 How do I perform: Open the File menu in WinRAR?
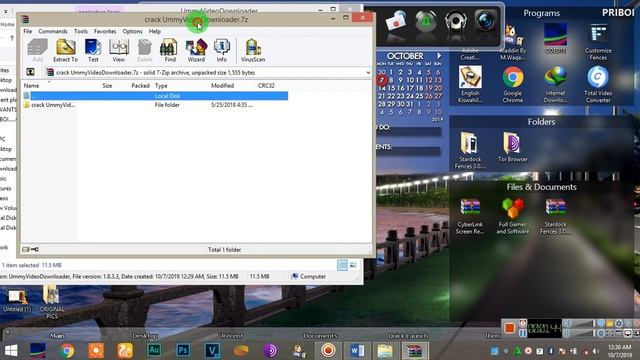(28, 31)
